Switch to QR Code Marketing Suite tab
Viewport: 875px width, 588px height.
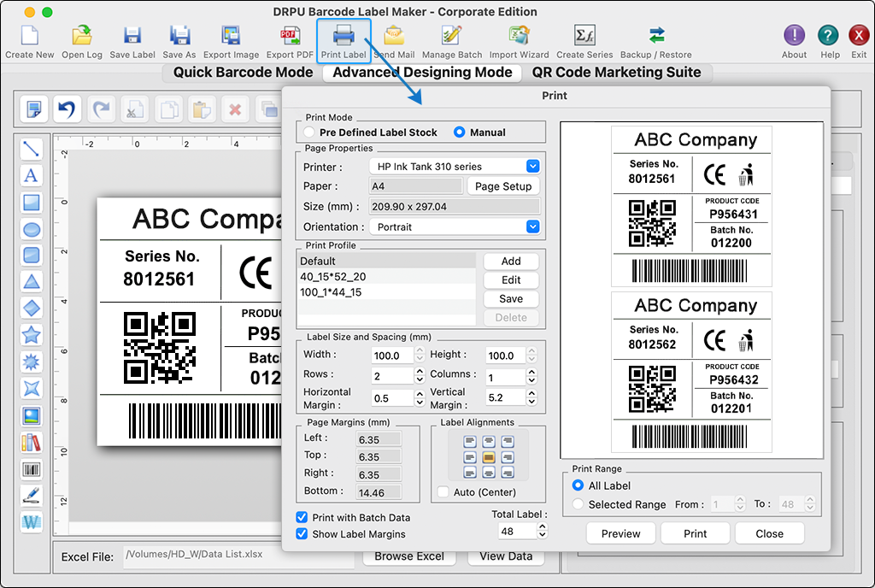[616, 73]
